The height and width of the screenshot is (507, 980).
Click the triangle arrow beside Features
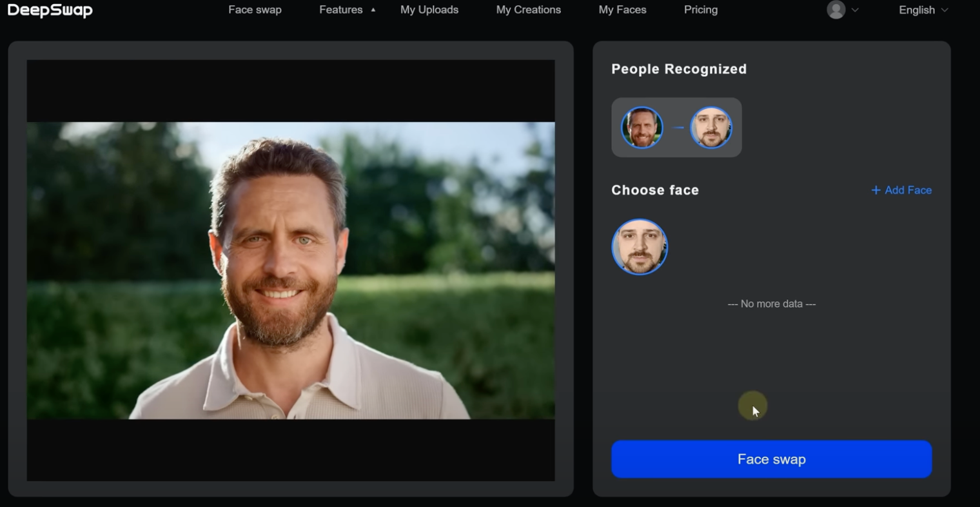click(373, 10)
